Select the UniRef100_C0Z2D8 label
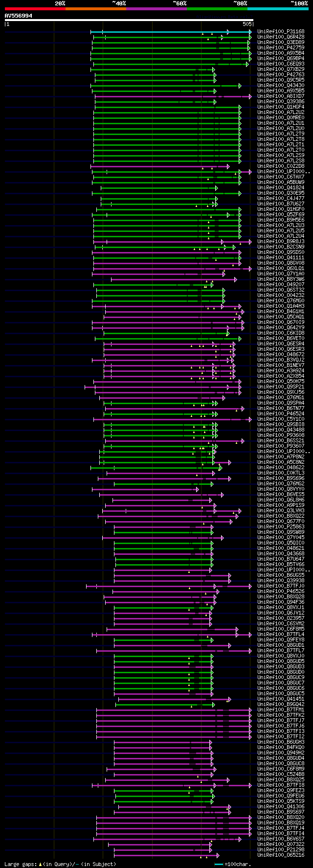This screenshot has width=313, height=868. tap(281, 166)
